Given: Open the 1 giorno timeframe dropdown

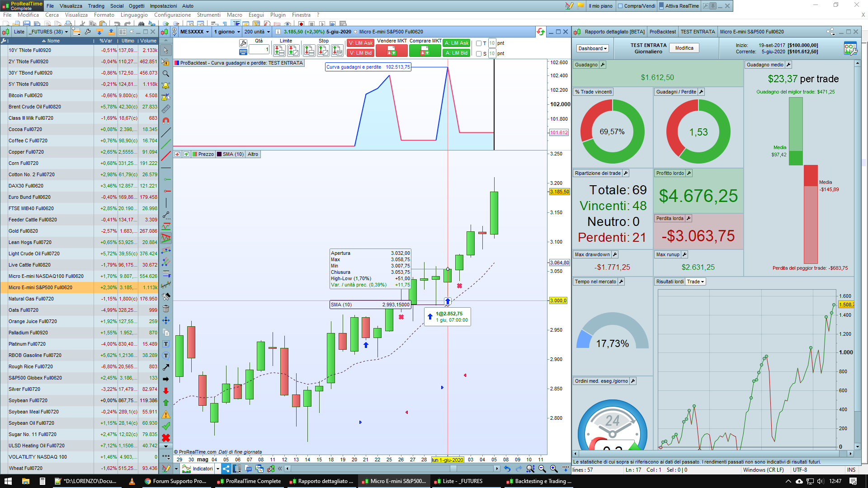Looking at the screenshot, I should pyautogui.click(x=226, y=32).
